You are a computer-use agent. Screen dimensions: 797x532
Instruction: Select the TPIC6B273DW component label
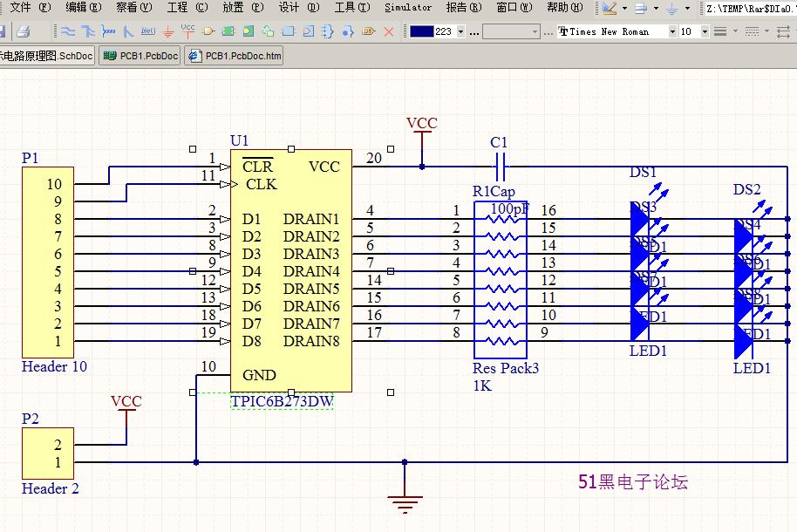[283, 401]
